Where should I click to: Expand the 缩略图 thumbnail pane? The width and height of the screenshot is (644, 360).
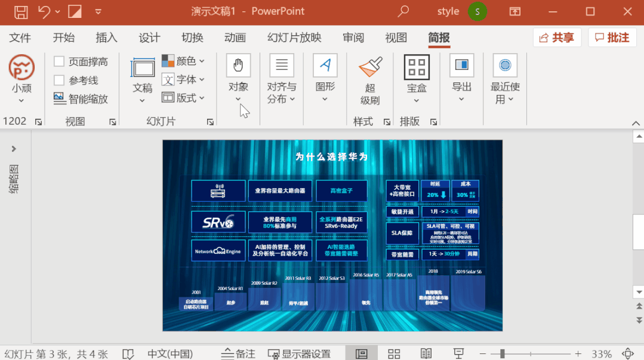(14, 148)
